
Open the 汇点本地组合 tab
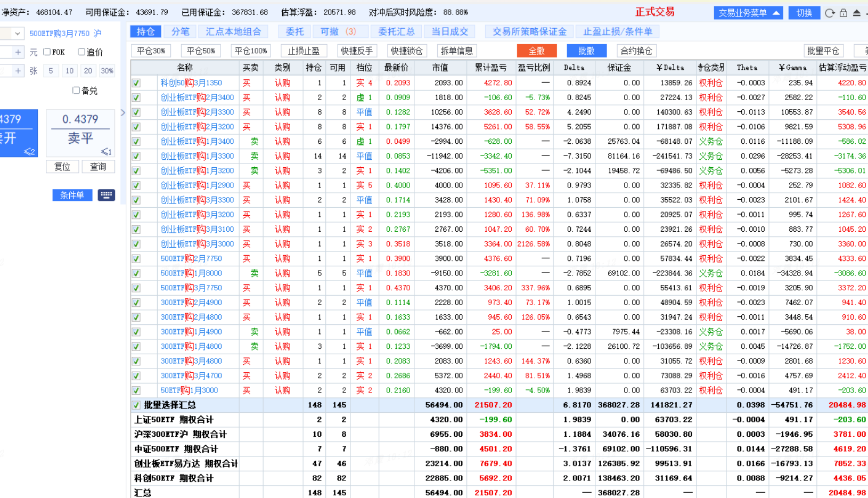[x=233, y=31]
